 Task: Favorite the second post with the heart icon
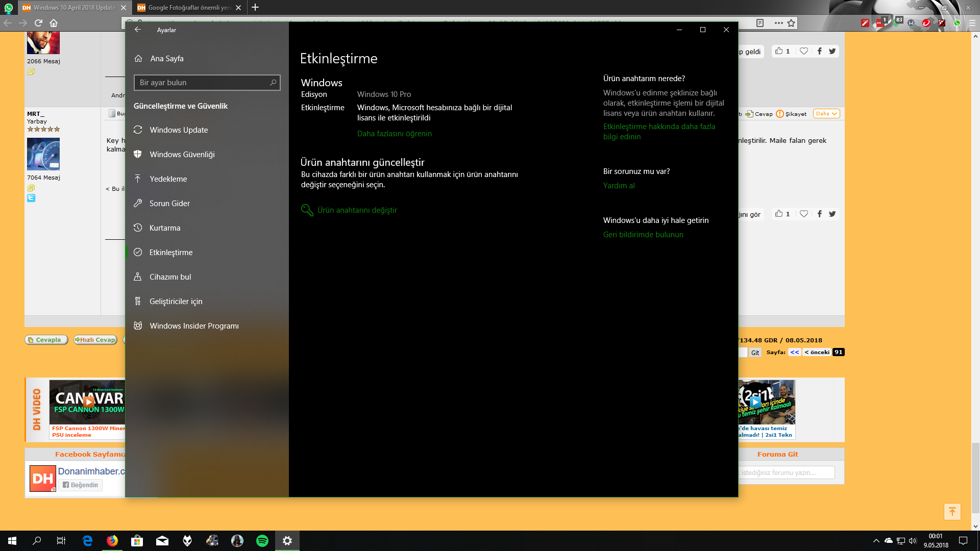[804, 214]
